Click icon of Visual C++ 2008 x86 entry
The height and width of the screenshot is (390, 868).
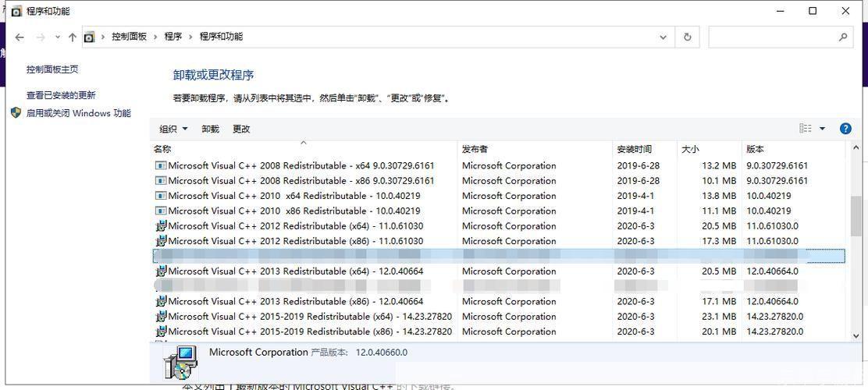pos(161,180)
